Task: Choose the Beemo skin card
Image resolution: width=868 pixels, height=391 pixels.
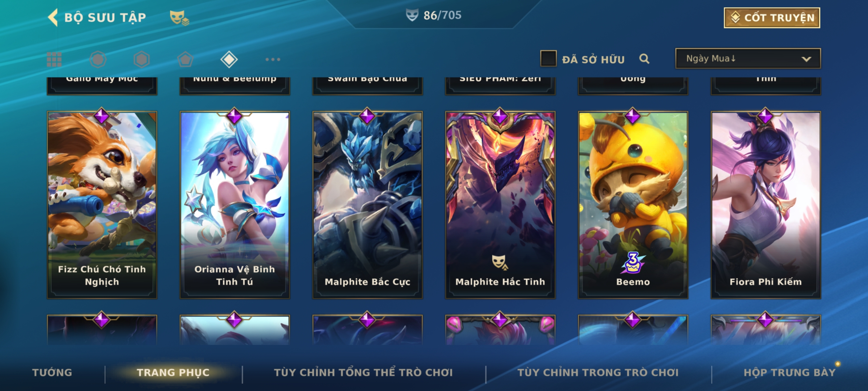Action: tap(633, 205)
